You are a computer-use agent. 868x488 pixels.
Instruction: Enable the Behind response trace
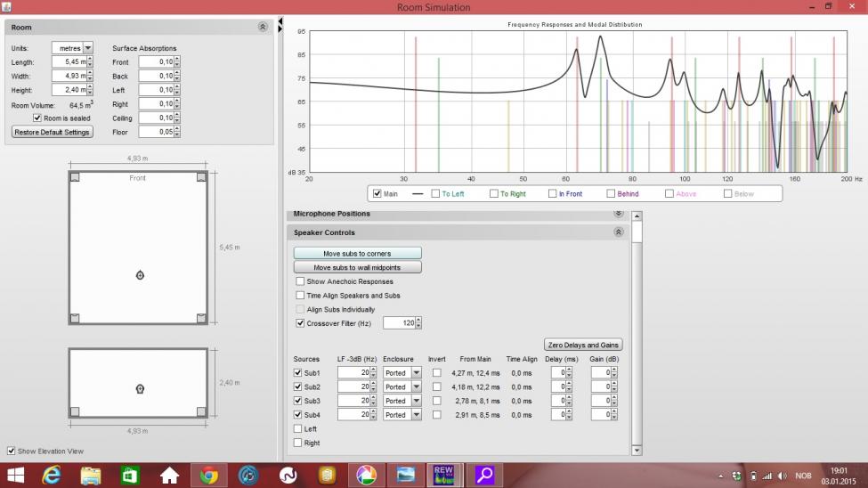(x=611, y=193)
